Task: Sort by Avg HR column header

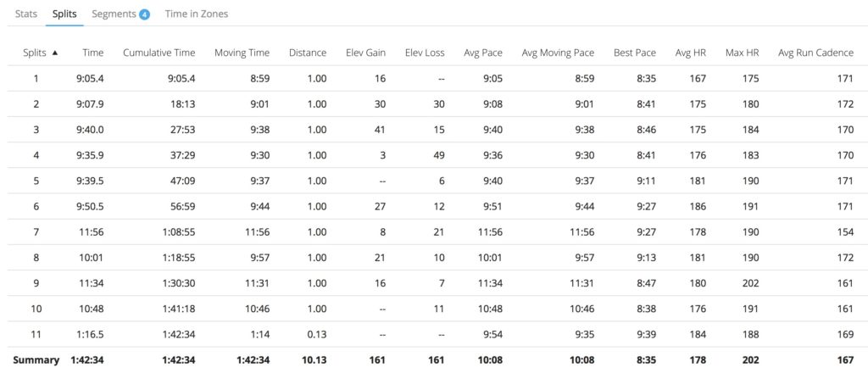Action: point(690,53)
